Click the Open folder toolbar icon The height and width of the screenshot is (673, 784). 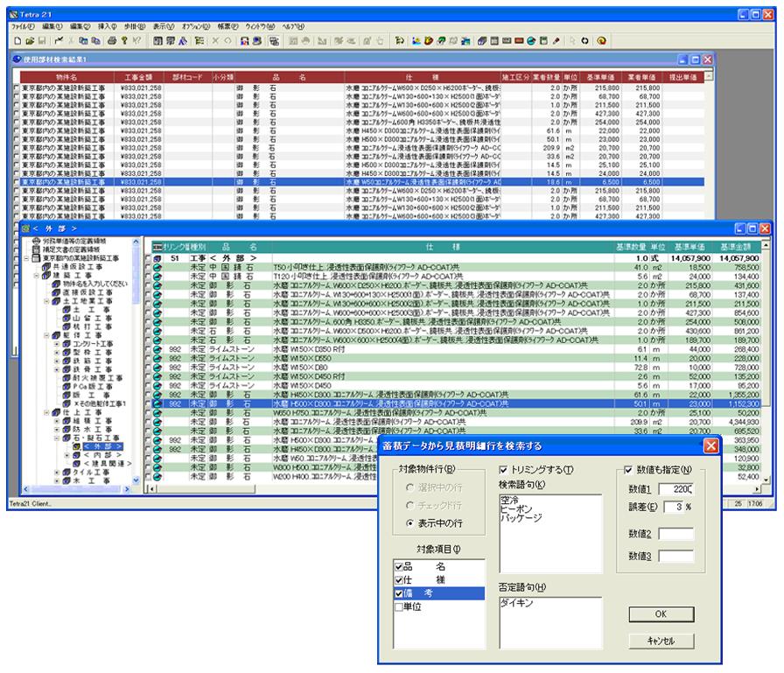[x=30, y=40]
